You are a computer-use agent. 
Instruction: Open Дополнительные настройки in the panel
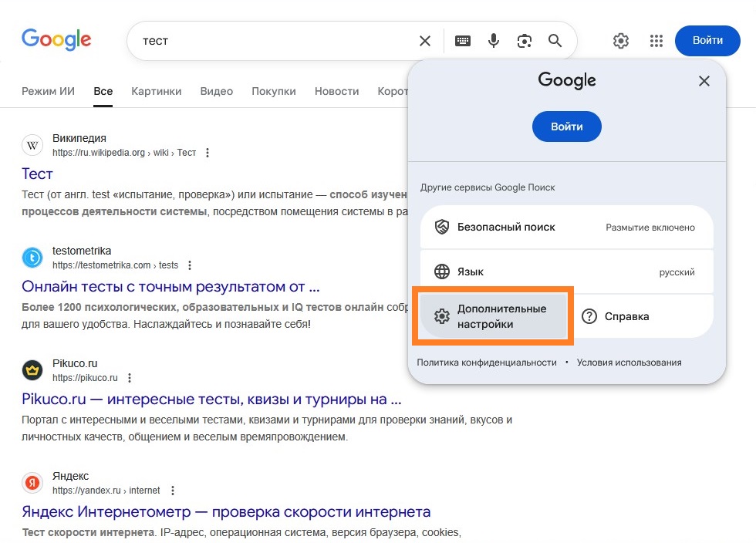click(493, 316)
